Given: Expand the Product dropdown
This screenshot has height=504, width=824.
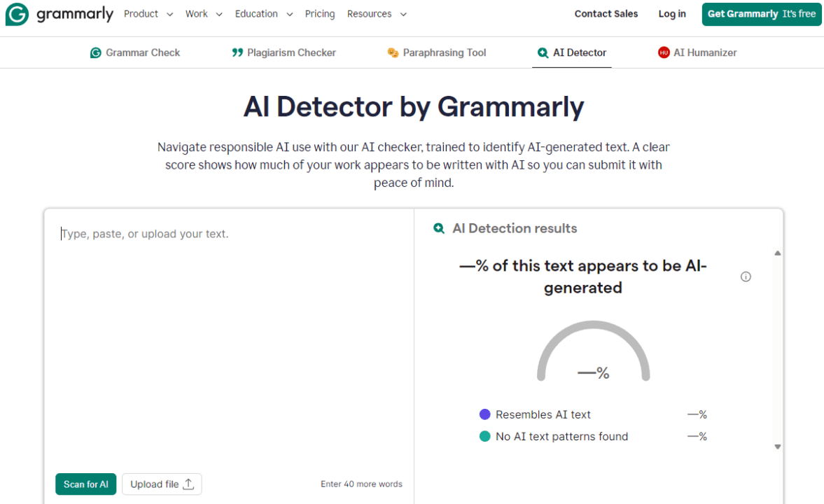Looking at the screenshot, I should 148,13.
